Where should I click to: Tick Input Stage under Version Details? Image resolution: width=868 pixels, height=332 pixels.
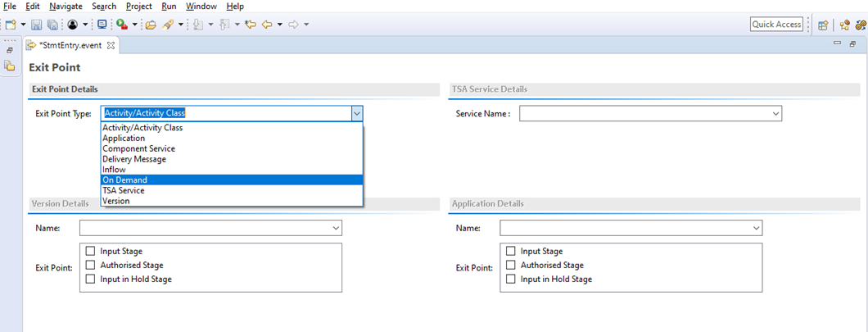pyautogui.click(x=90, y=252)
